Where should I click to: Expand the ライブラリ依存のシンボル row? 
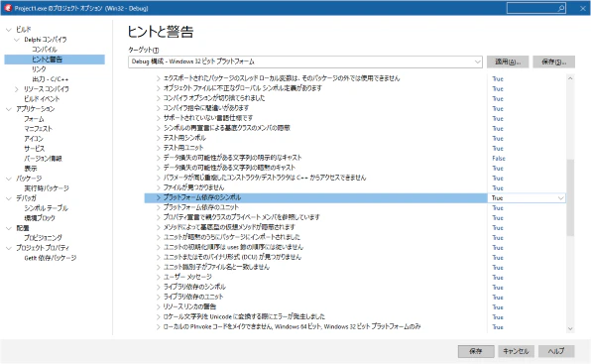(159, 287)
